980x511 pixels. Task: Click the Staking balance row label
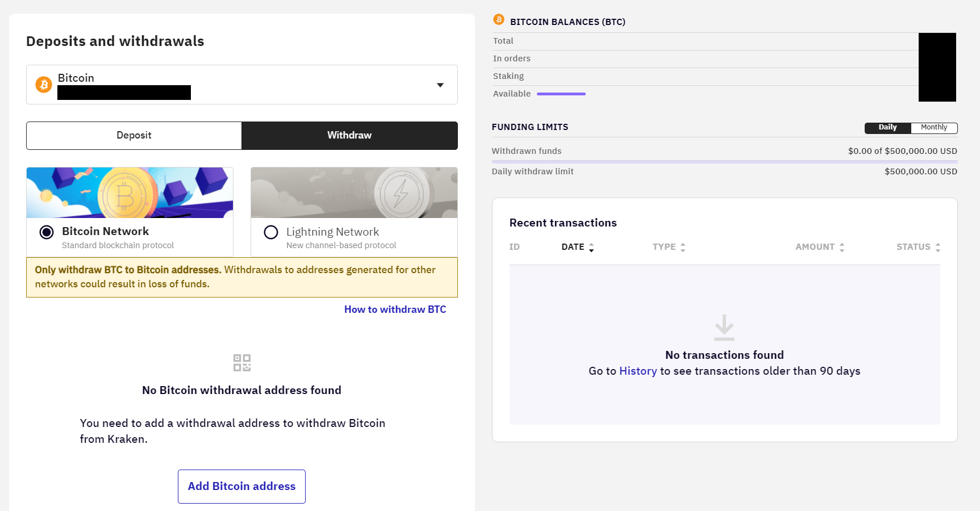(508, 76)
